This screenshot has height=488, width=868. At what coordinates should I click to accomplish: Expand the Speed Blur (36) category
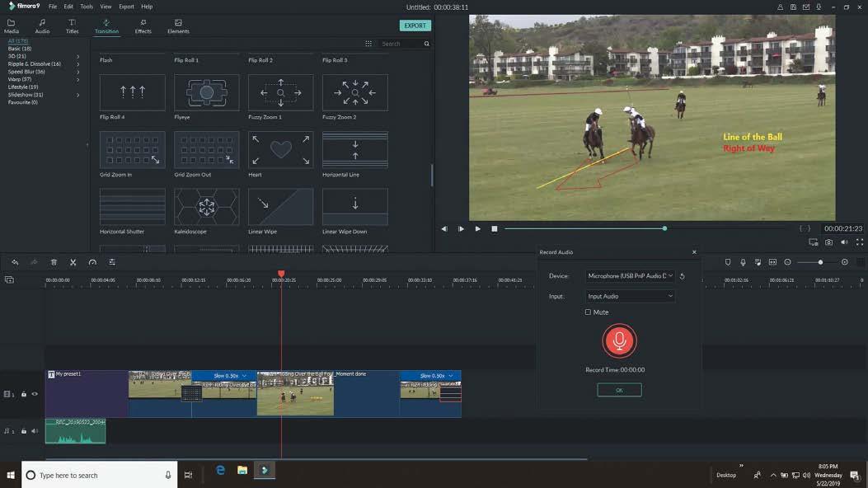78,72
